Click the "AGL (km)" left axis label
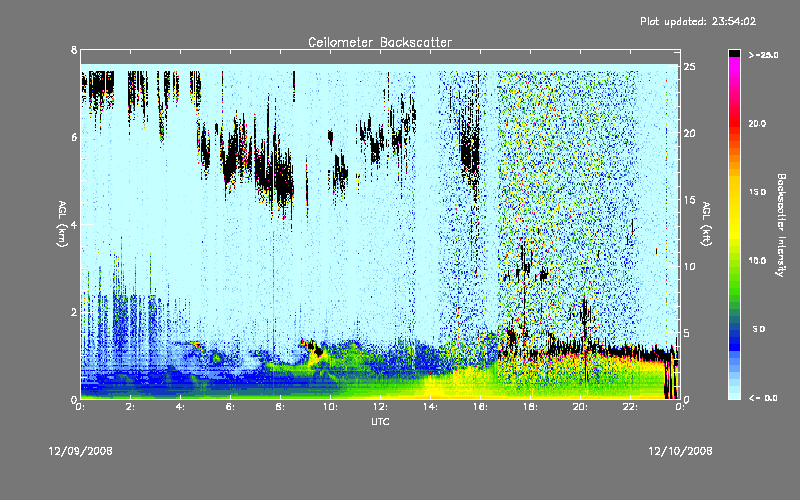The height and width of the screenshot is (500, 800). click(x=62, y=224)
